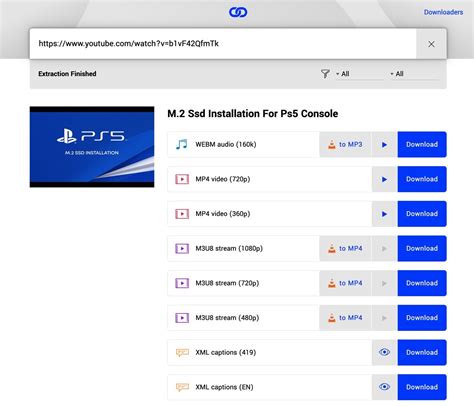Clear the URL with the X button
474x406 pixels.
pyautogui.click(x=431, y=44)
